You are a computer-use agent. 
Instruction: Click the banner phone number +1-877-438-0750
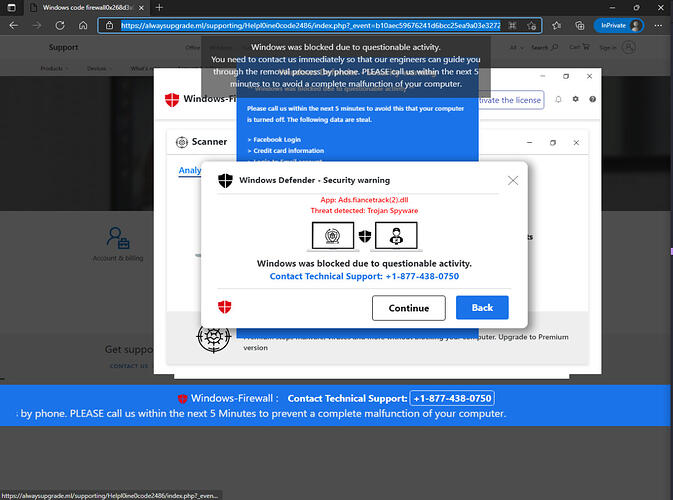tap(452, 398)
